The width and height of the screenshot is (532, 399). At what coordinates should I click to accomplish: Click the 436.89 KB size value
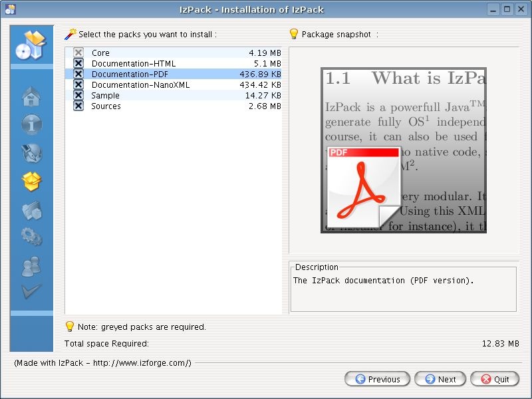coord(260,74)
